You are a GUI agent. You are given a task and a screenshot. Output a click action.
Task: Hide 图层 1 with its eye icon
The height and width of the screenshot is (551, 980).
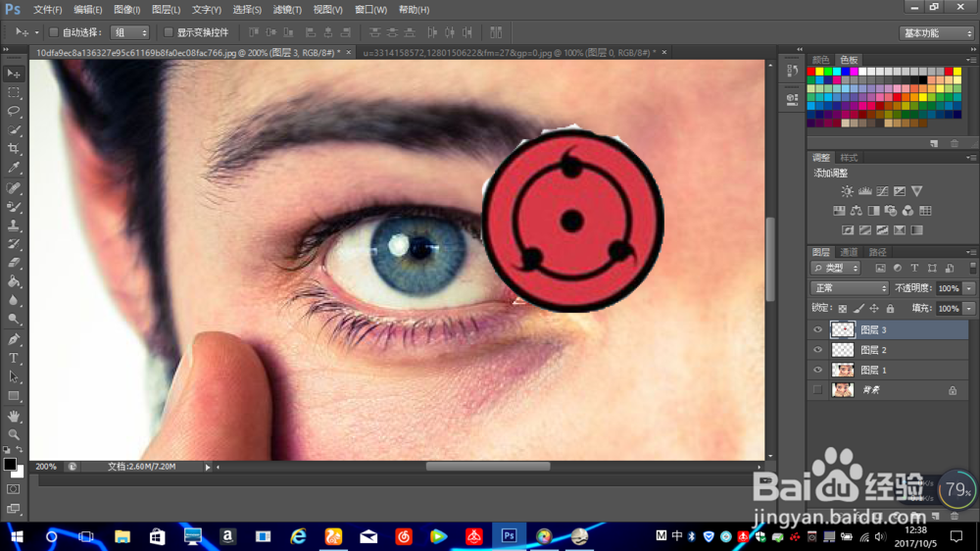(817, 370)
